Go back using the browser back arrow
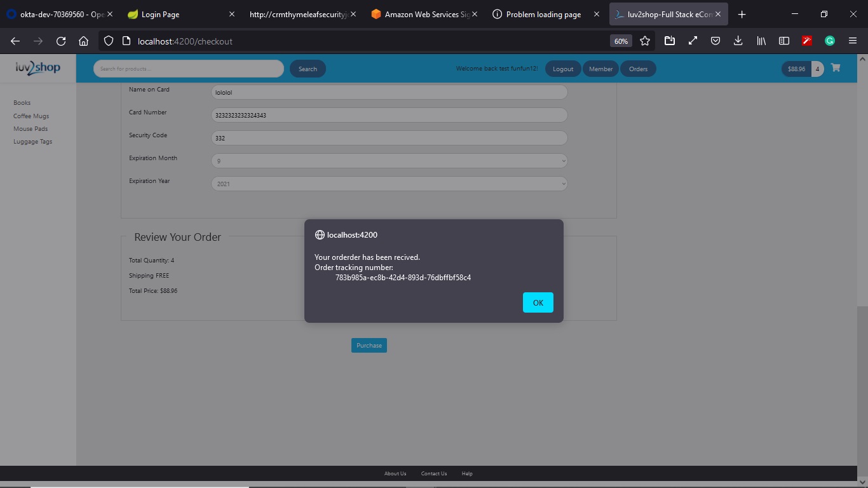 pyautogui.click(x=15, y=41)
